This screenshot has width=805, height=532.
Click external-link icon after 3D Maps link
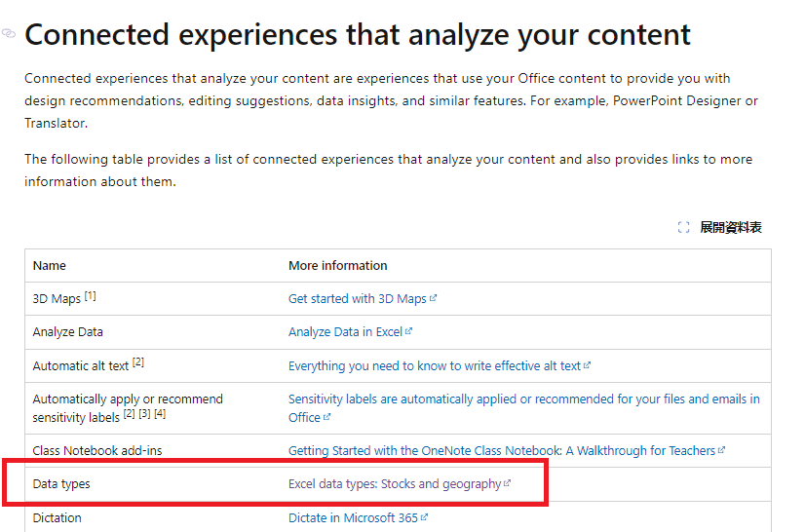click(x=434, y=299)
